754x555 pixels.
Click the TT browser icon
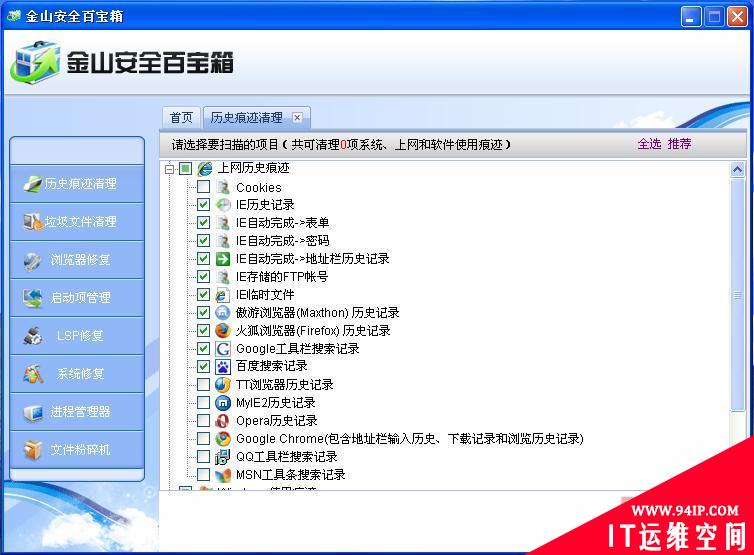click(x=223, y=384)
